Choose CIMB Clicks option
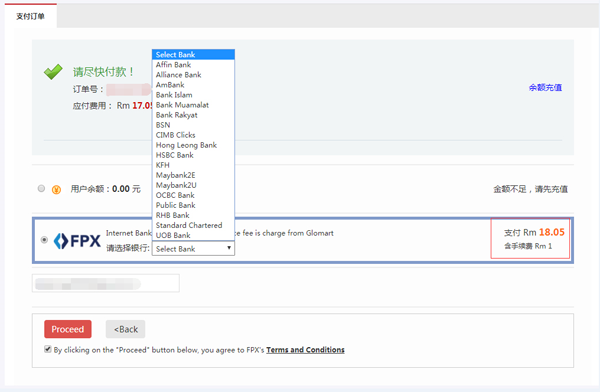 [193, 135]
